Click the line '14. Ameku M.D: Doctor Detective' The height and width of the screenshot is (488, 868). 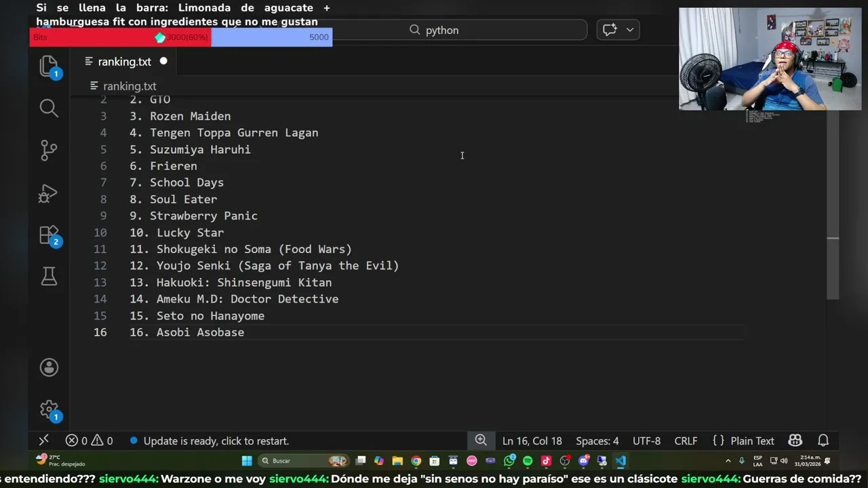click(234, 299)
